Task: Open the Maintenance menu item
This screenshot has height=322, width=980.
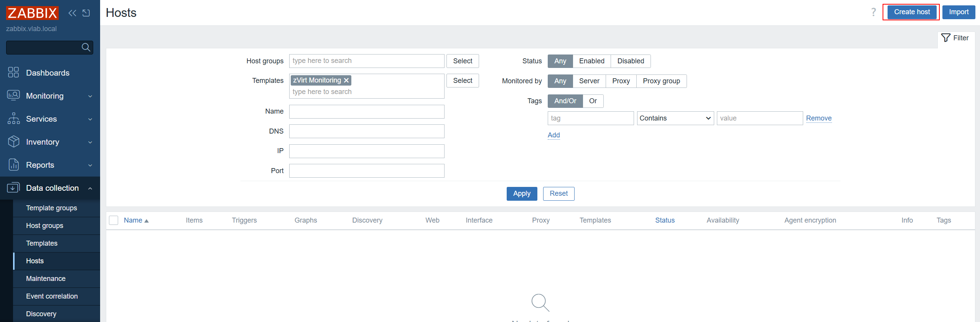Action: [x=46, y=279]
